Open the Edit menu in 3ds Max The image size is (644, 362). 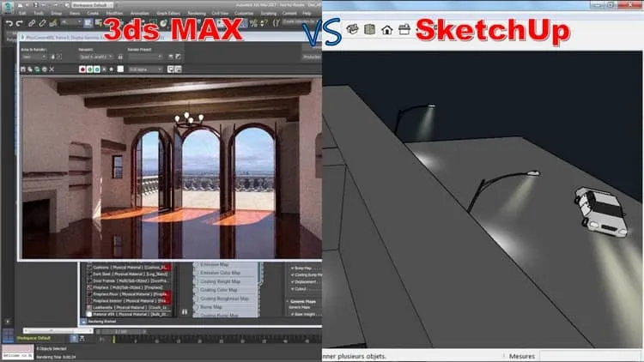[22, 13]
